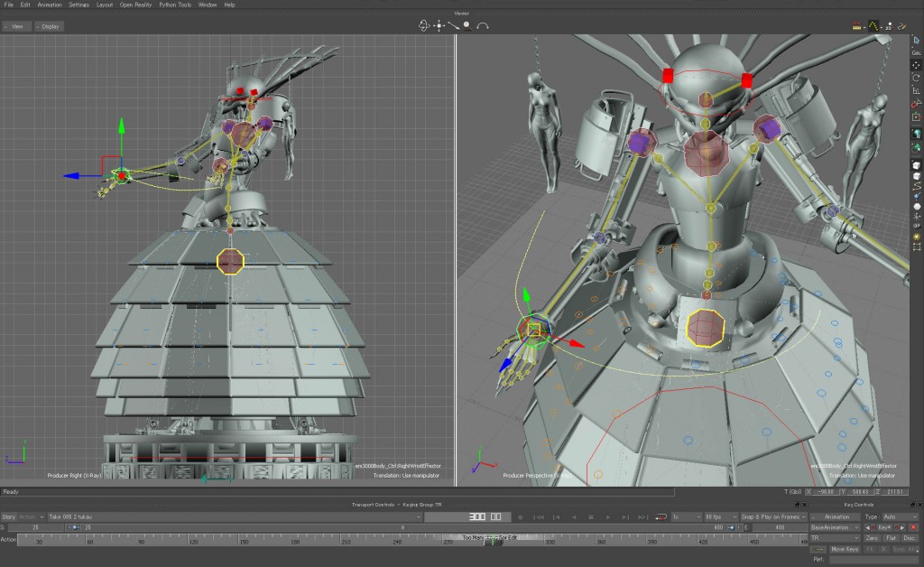The height and width of the screenshot is (567, 924).
Task: Open the Animation menu
Action: 50,5
